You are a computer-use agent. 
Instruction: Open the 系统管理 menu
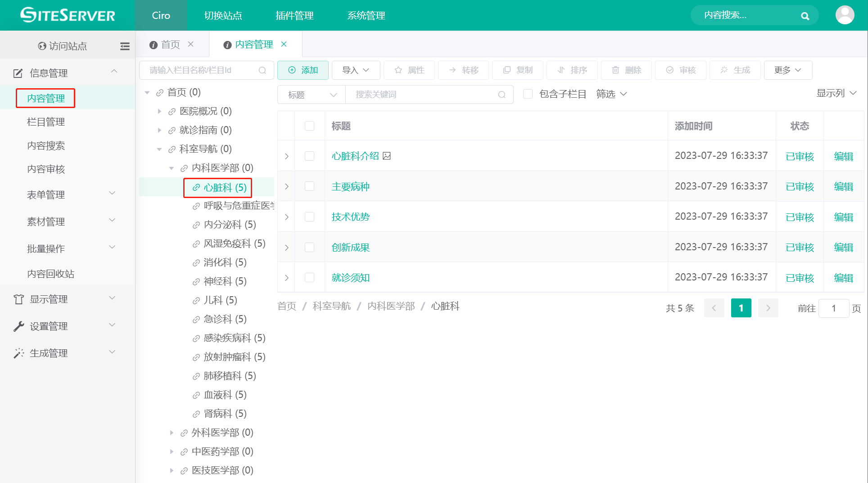click(366, 15)
